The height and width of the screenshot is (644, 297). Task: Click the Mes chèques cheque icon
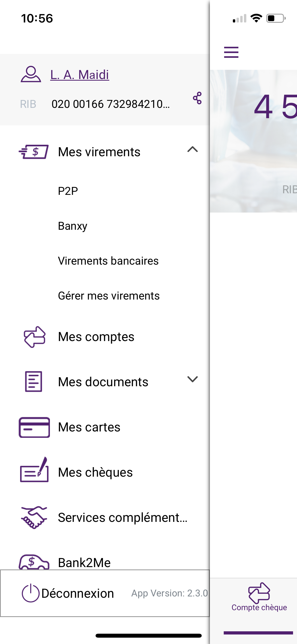tap(34, 472)
